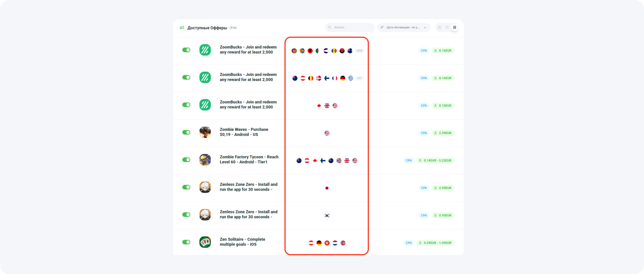The height and width of the screenshot is (274, 644).
Task: Open the Zombie Waves offer title
Action: (244, 132)
